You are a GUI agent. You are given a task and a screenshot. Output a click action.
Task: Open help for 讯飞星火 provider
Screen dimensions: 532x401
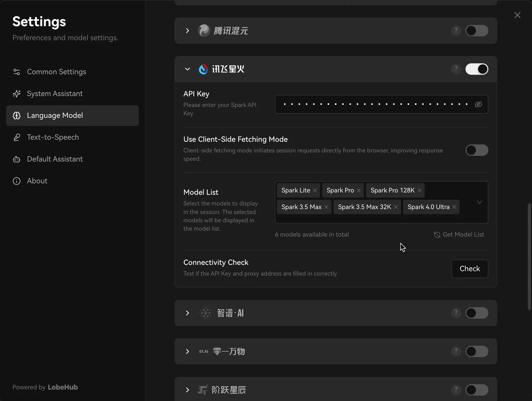(456, 69)
